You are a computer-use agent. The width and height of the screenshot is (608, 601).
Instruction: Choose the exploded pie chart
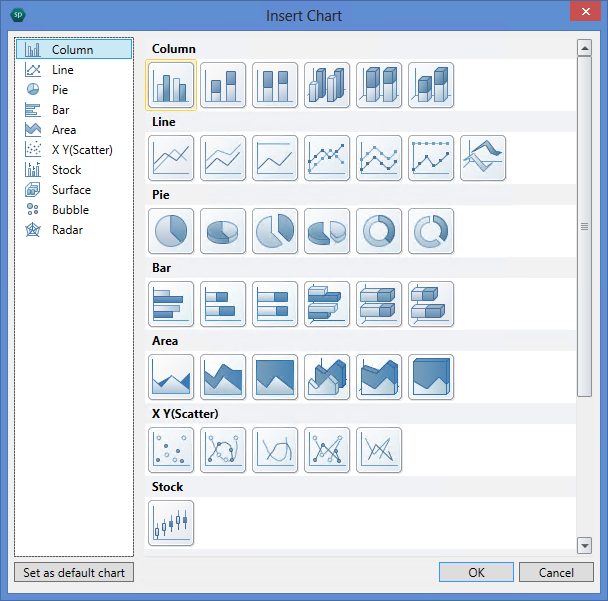(275, 231)
